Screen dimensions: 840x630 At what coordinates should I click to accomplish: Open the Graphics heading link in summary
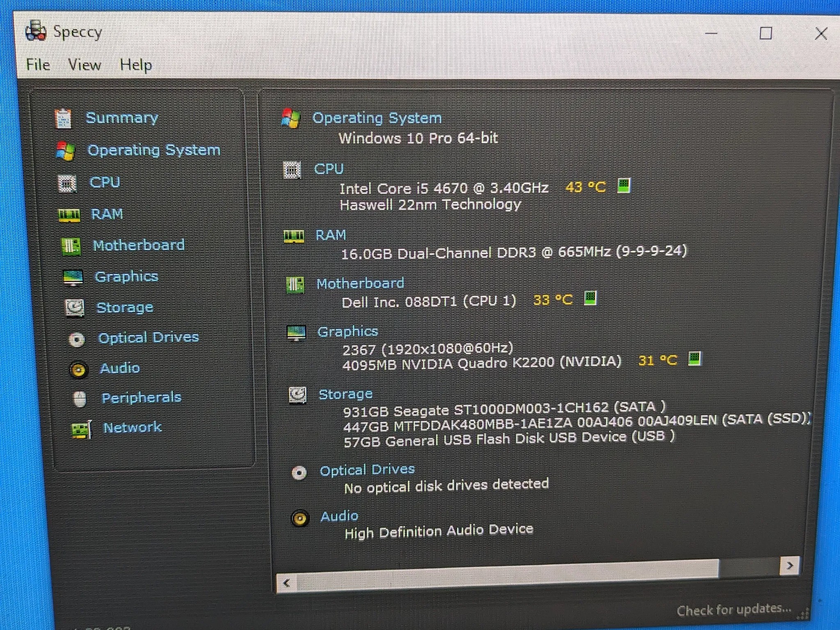pyautogui.click(x=348, y=331)
